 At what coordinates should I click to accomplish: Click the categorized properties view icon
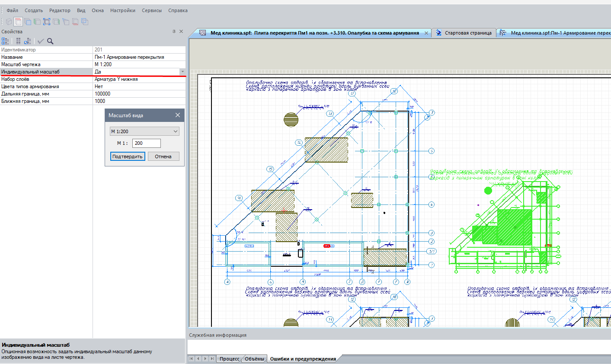click(x=5, y=41)
